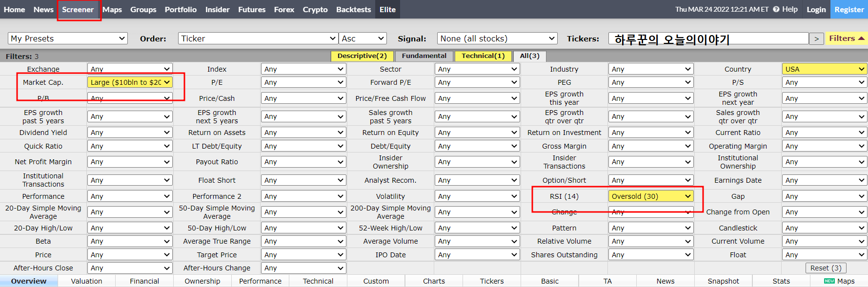Open the Dividend Yield dropdown
The width and height of the screenshot is (868, 287).
pyautogui.click(x=130, y=133)
